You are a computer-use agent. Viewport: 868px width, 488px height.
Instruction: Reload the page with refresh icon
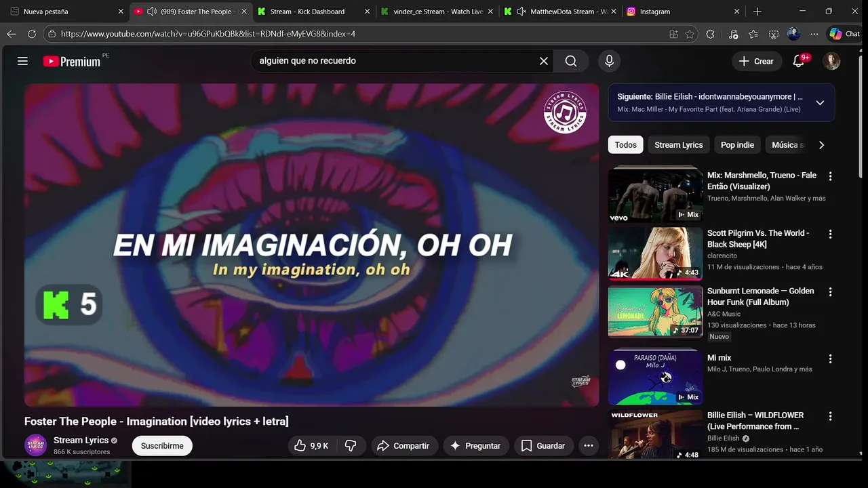32,34
